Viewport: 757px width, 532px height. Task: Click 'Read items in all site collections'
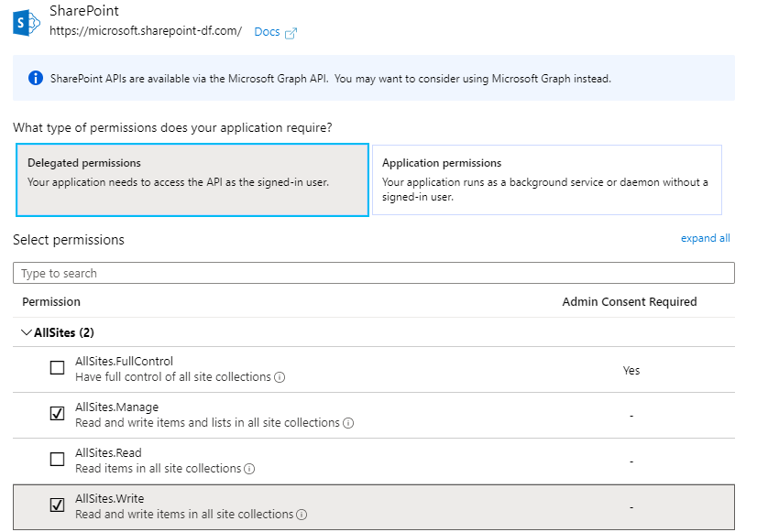coord(158,469)
